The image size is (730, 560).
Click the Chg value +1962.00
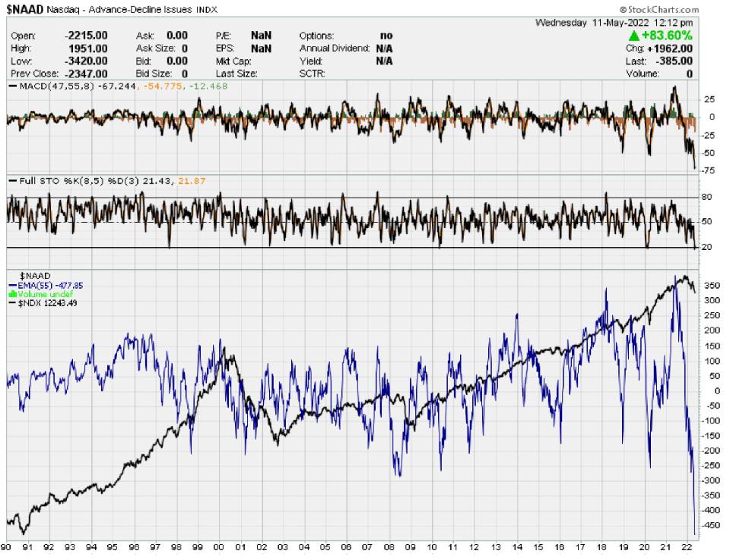669,49
